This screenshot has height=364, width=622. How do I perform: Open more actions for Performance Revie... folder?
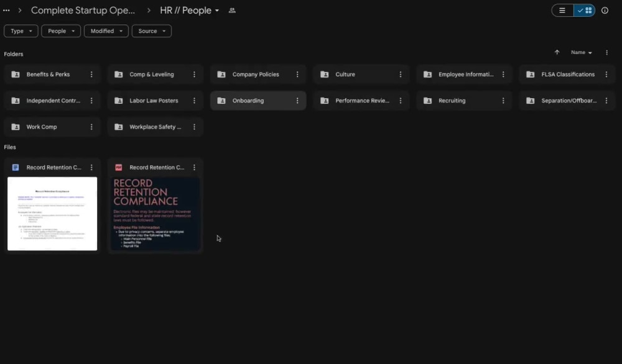pyautogui.click(x=401, y=101)
